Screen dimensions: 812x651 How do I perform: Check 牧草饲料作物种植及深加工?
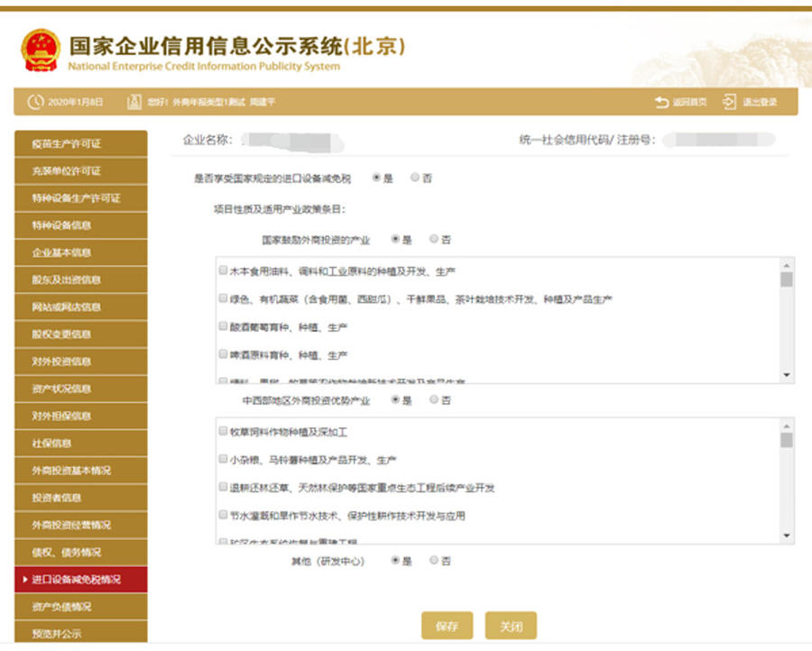[x=223, y=431]
